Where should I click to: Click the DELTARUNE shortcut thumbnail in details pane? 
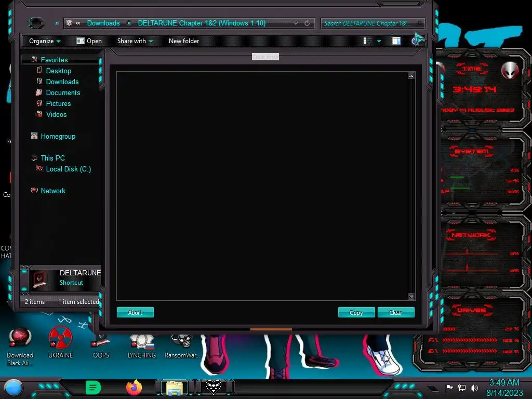pos(39,279)
